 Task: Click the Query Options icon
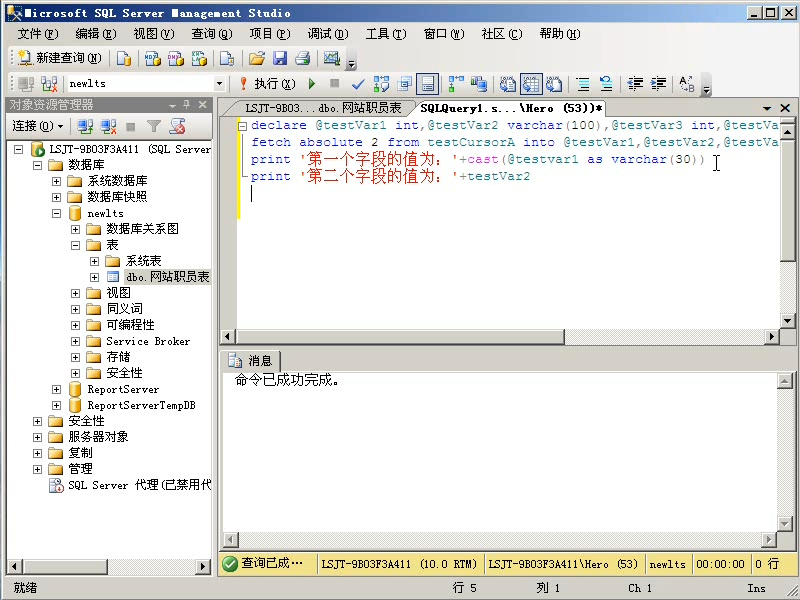click(x=404, y=84)
